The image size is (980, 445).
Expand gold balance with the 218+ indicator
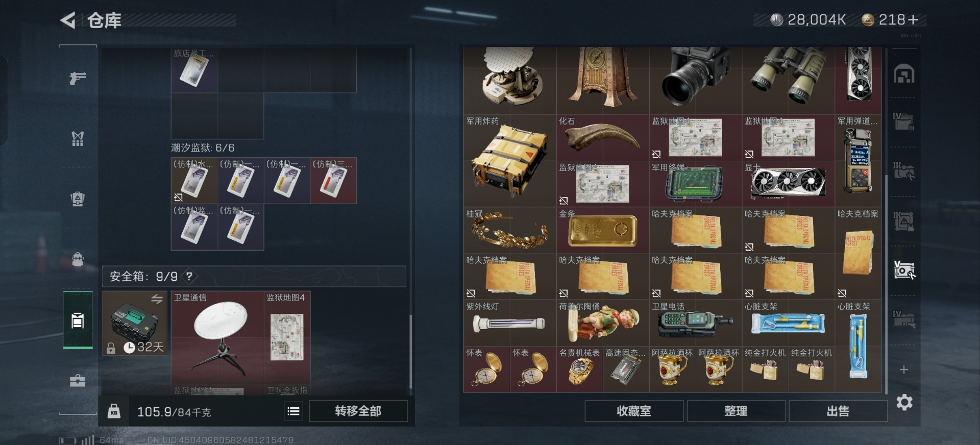click(x=891, y=20)
